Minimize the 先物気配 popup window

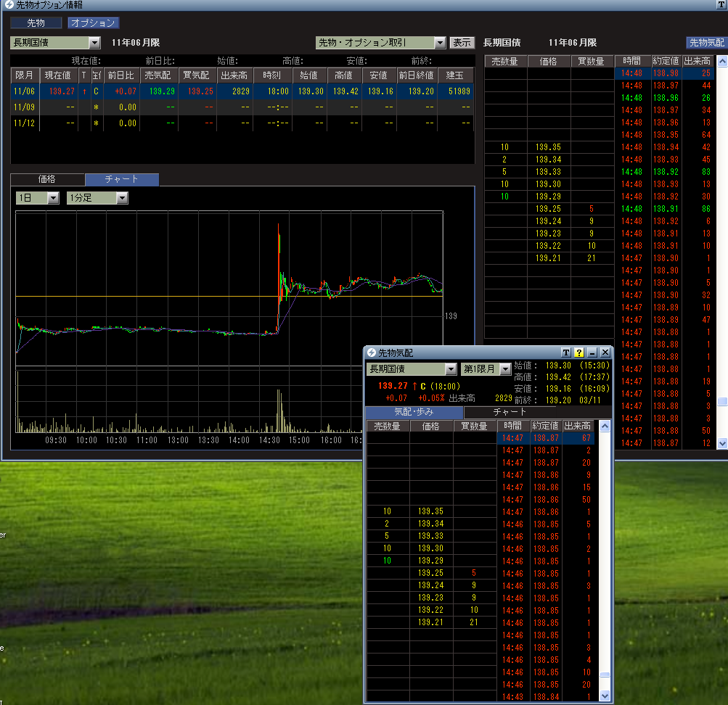(x=592, y=352)
